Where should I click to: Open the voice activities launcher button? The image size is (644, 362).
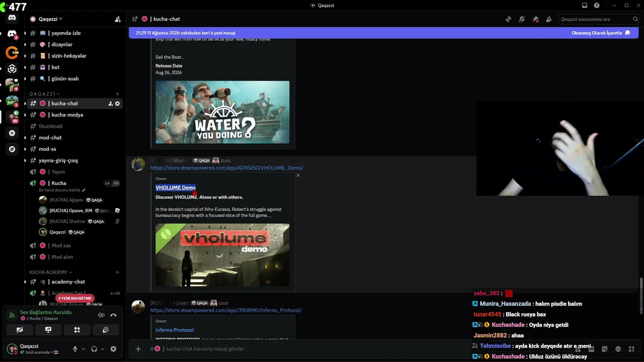click(x=77, y=330)
